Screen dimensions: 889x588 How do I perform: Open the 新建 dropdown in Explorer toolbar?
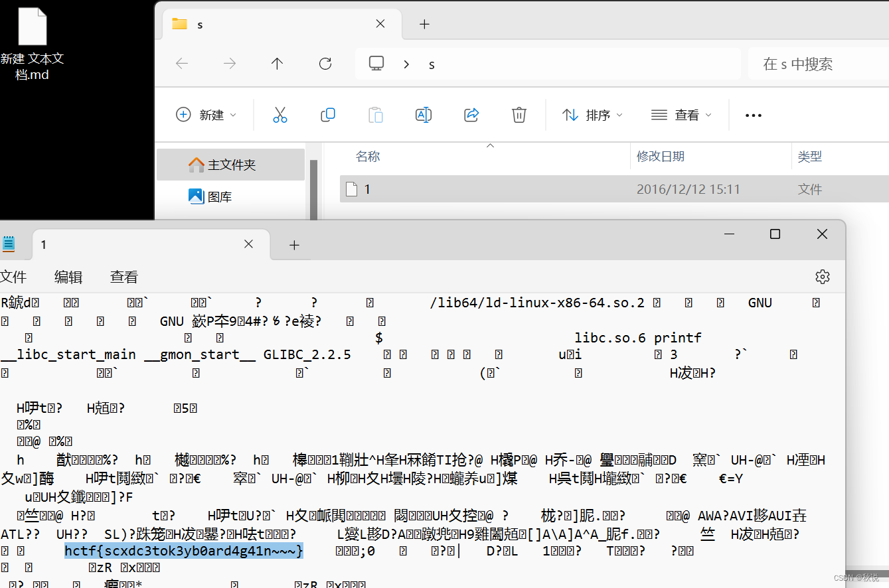[x=206, y=115]
